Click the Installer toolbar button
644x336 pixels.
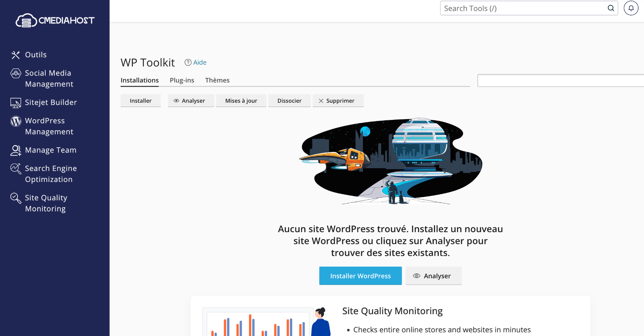141,100
